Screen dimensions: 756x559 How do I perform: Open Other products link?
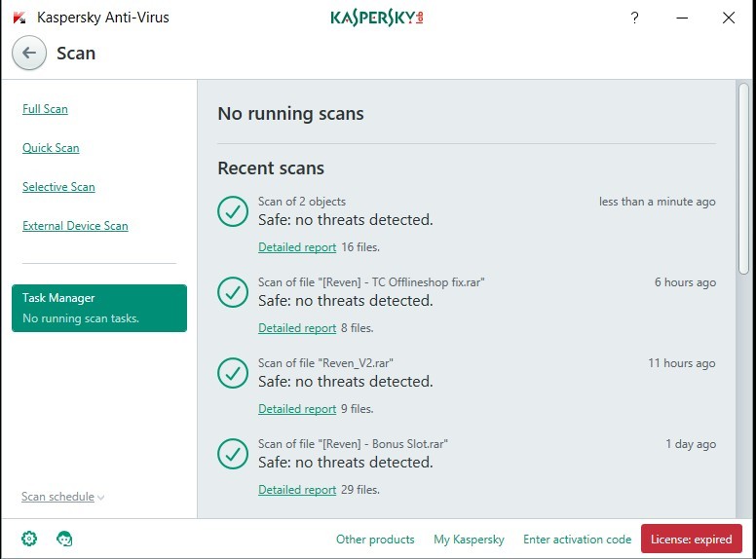coord(375,540)
